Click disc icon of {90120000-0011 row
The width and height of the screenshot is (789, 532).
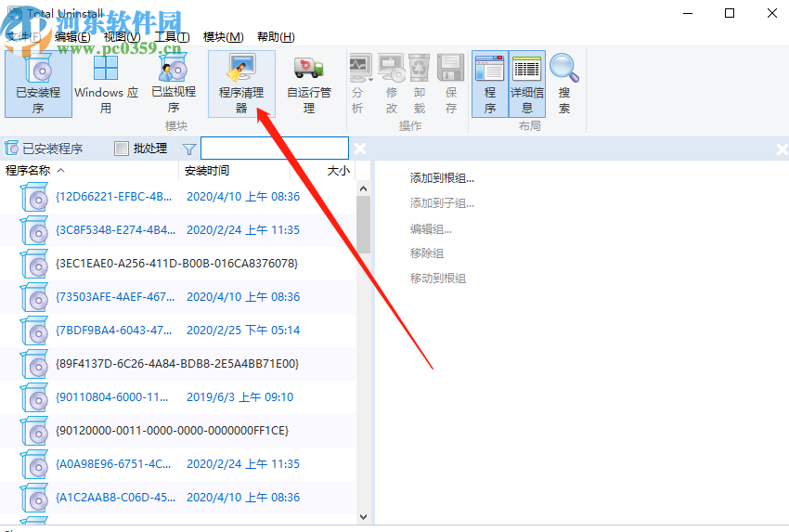[34, 430]
